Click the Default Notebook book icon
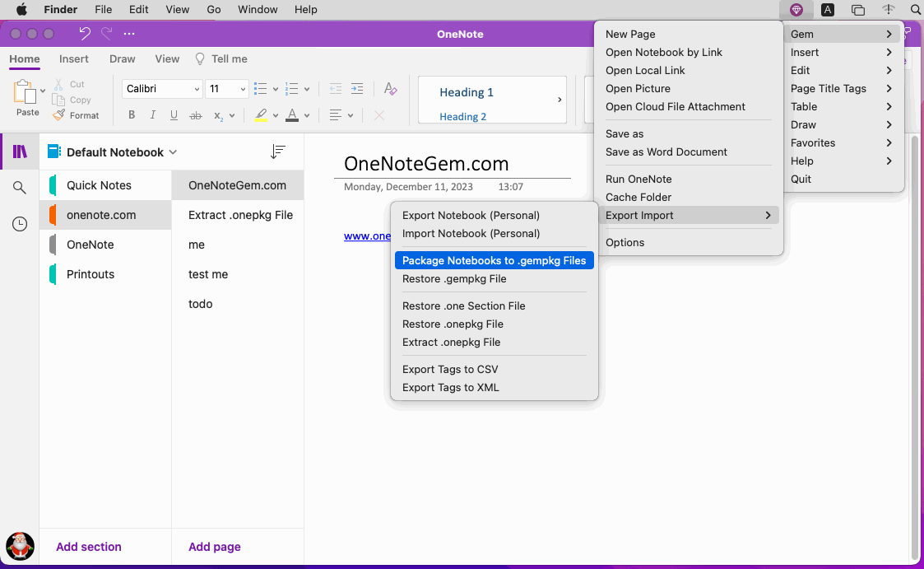 (x=53, y=152)
